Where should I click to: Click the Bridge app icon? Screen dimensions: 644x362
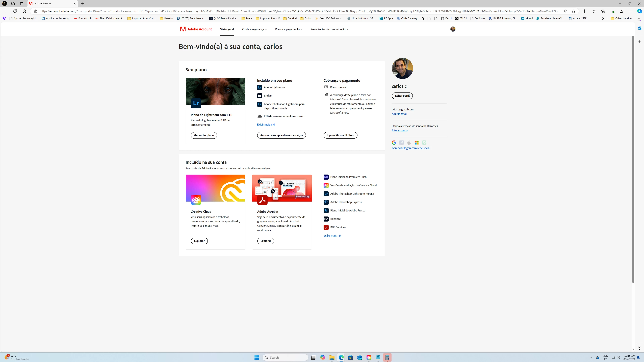click(x=260, y=96)
